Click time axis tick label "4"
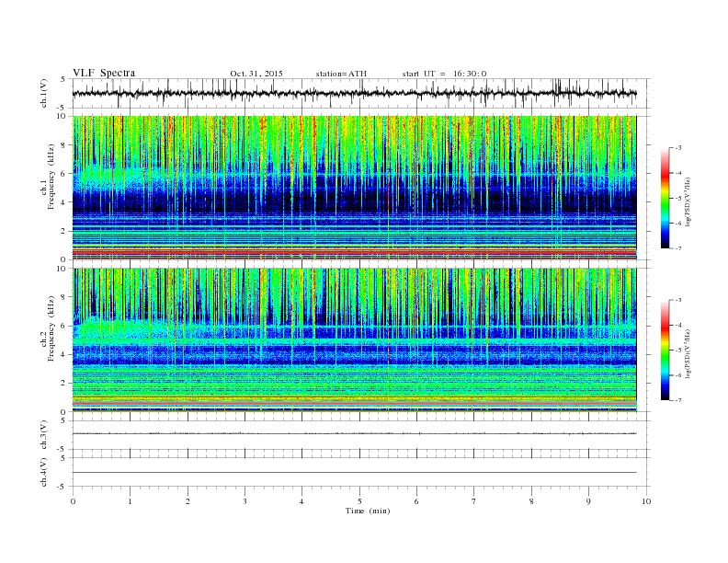The image size is (728, 563). [302, 501]
